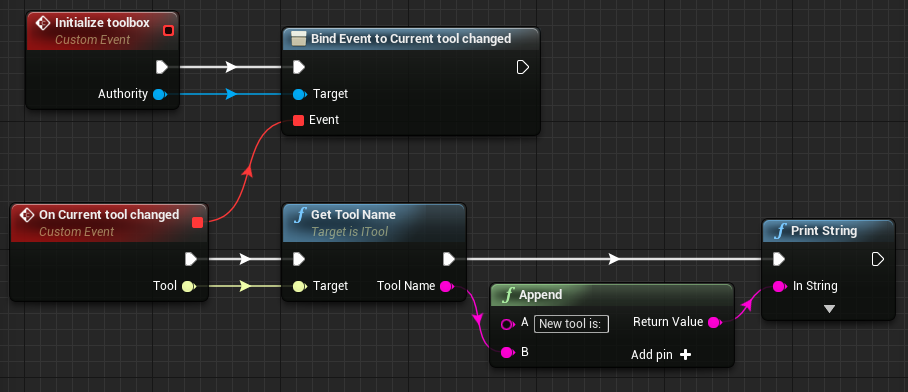Click the exec output pin on Get Tool Name
Image resolution: width=908 pixels, height=392 pixels.
(x=449, y=259)
